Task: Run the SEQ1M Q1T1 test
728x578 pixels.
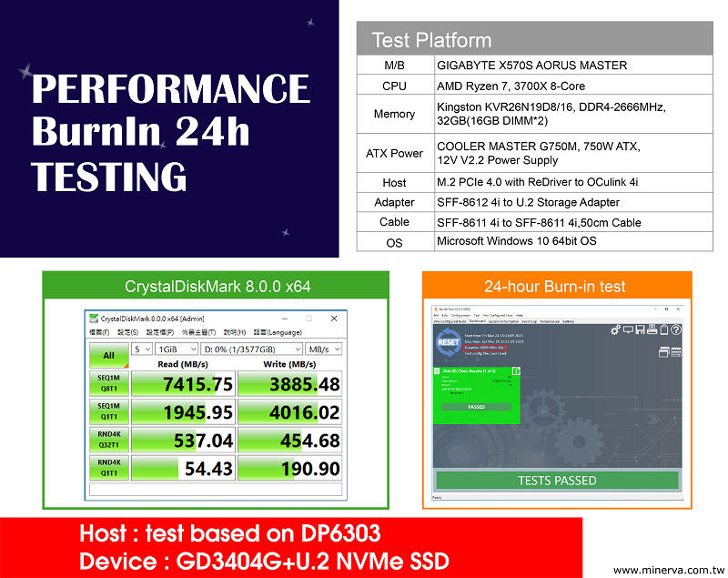Action: click(x=108, y=411)
